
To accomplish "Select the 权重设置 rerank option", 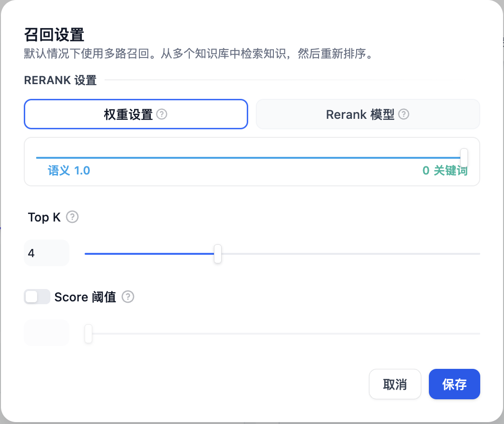I will point(136,114).
